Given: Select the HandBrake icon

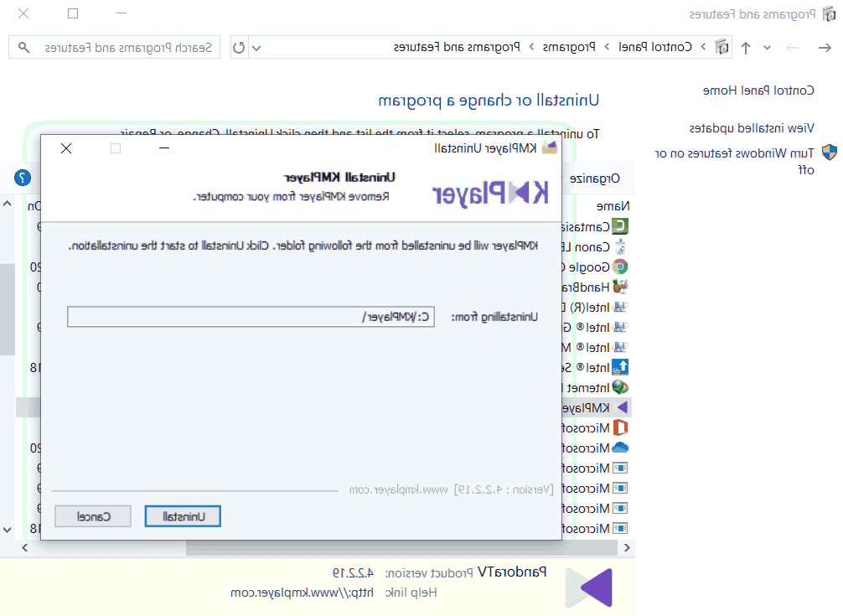Looking at the screenshot, I should (620, 287).
